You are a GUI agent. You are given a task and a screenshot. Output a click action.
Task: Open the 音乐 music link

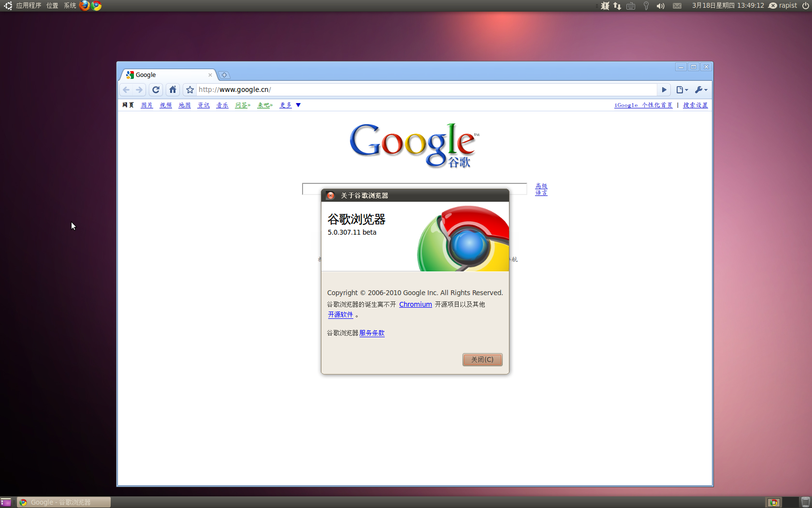222,105
